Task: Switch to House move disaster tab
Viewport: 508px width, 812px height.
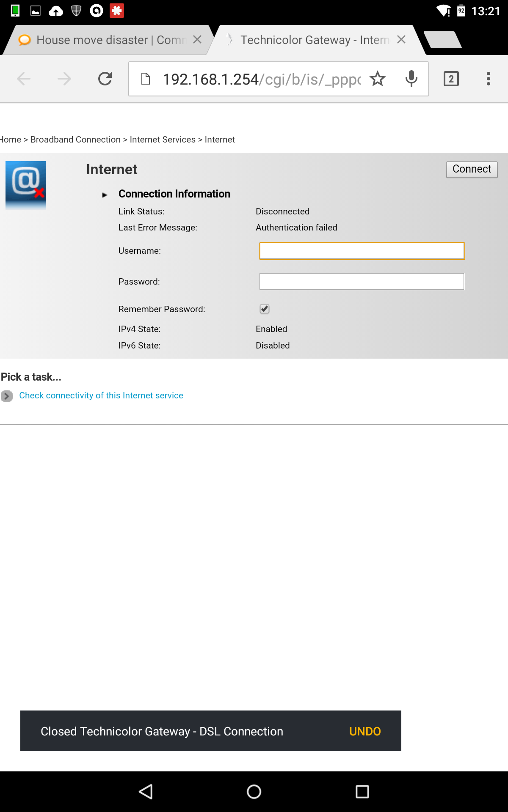Action: click(x=102, y=40)
